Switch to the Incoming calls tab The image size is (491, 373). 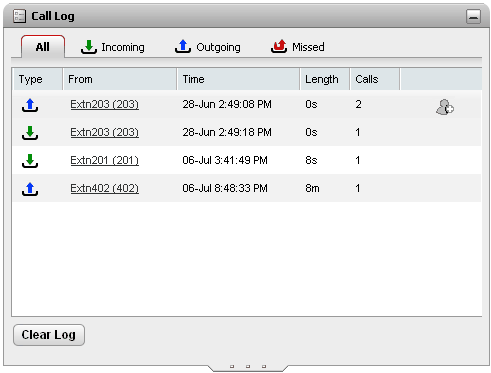[x=113, y=47]
